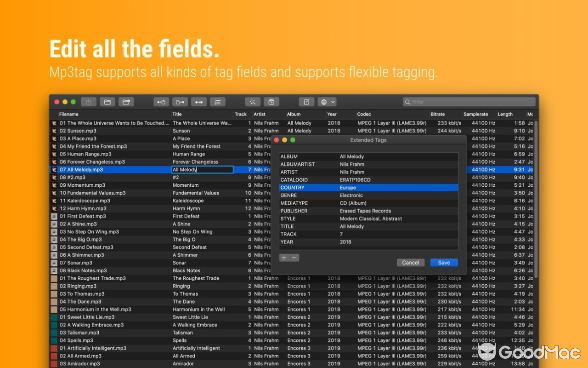The image size is (588, 368).
Task: Cancel the Extended Tags dialog
Action: [410, 262]
